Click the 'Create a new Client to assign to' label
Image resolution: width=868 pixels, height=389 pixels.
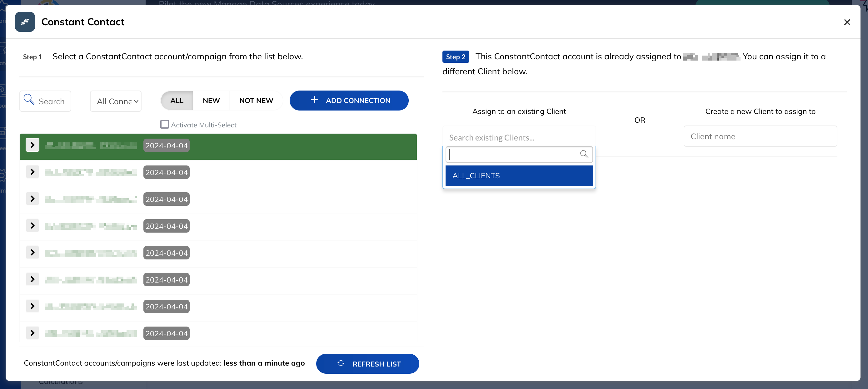coord(760,111)
